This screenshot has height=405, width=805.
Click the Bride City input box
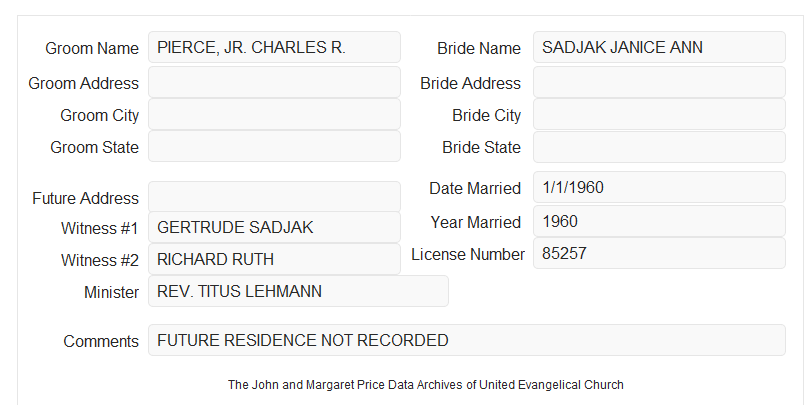[659, 114]
